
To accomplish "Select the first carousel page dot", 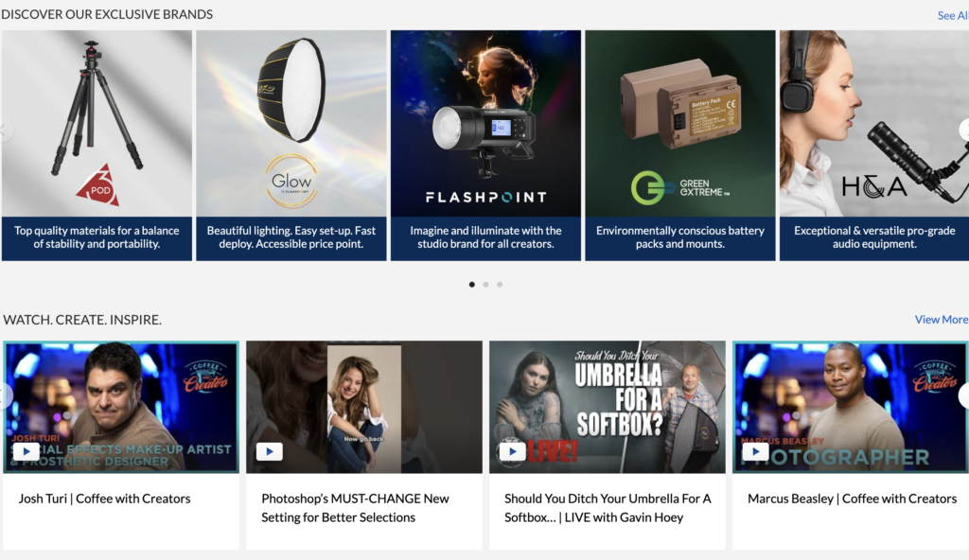I will point(472,285).
